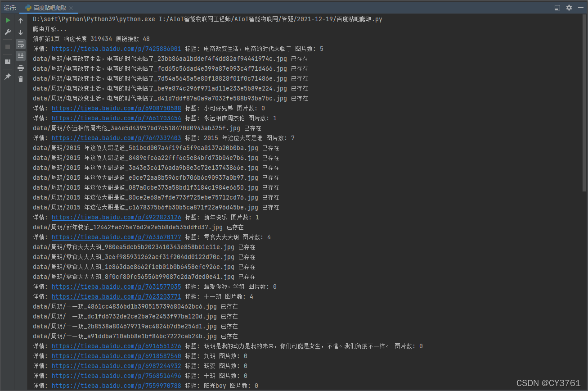The height and width of the screenshot is (391, 588).
Task: Stop the running process with the square icon
Action: [x=8, y=46]
